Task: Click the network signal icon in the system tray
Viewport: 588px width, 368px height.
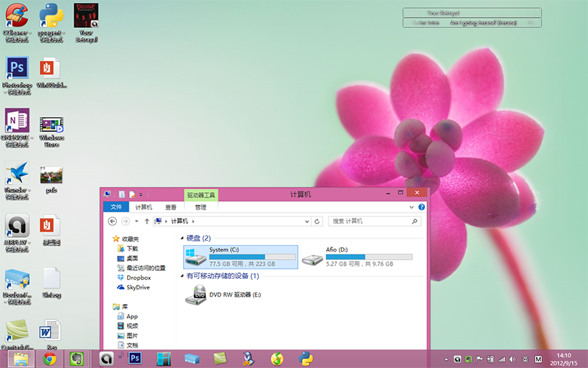Action: click(x=502, y=359)
